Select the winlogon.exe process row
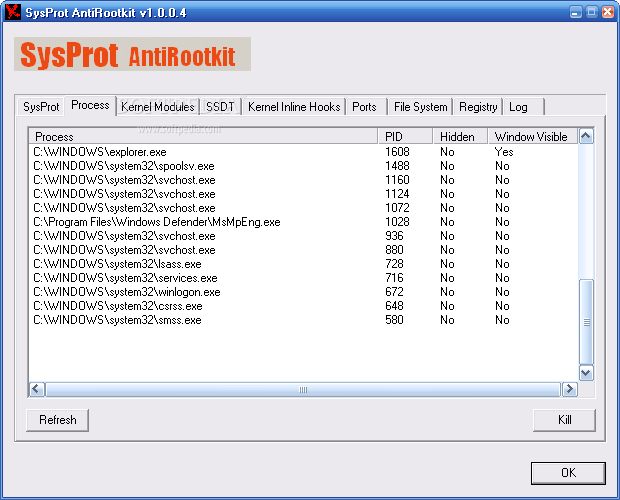 (x=303, y=292)
